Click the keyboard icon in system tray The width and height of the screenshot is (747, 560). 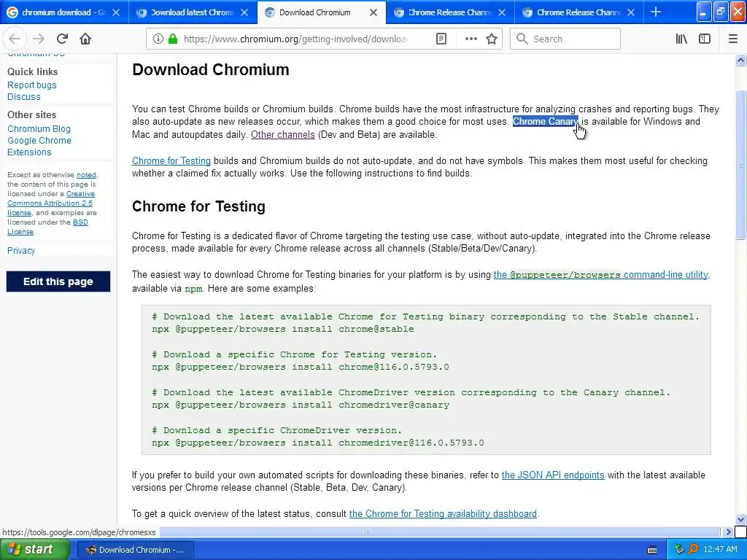point(652,550)
